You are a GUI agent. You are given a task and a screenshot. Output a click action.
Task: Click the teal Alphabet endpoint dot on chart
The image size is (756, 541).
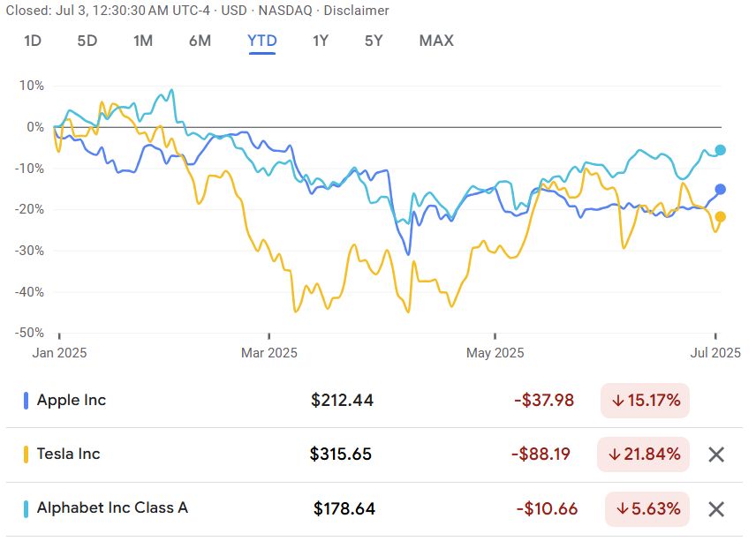pos(720,150)
